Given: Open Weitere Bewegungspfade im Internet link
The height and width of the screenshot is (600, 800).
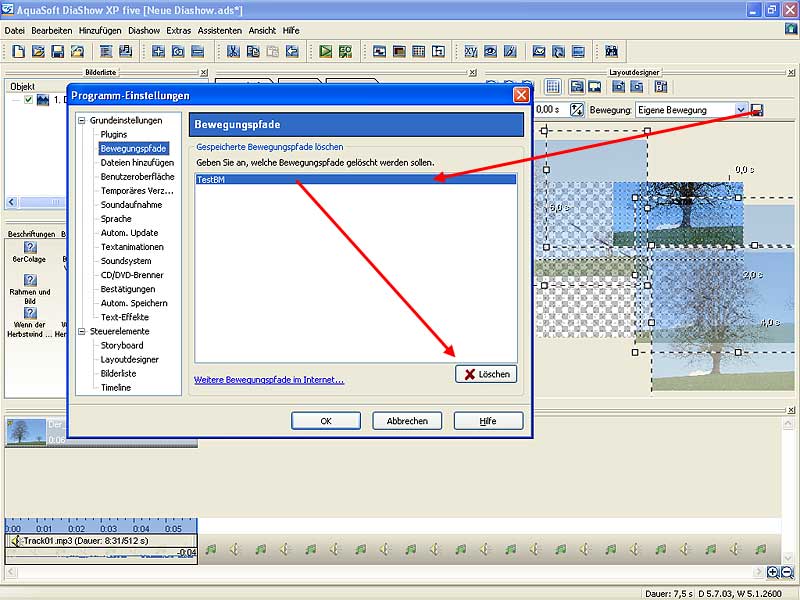Looking at the screenshot, I should click(x=269, y=380).
